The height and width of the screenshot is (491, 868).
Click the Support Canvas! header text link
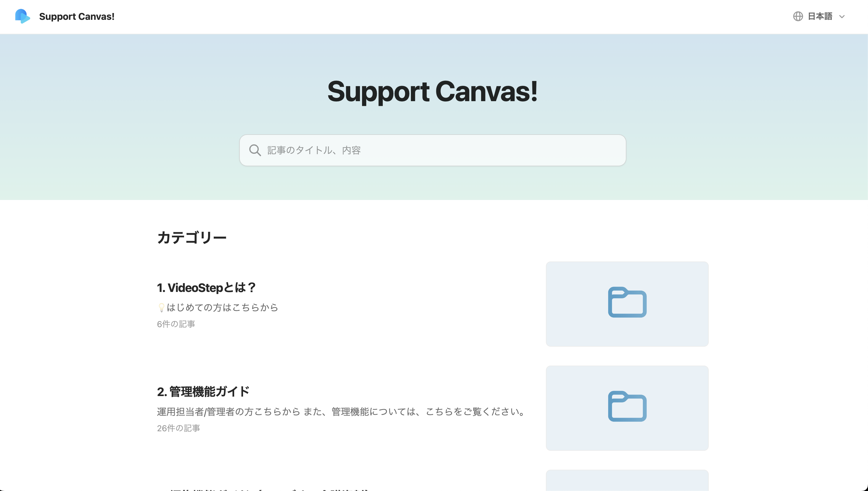(x=77, y=17)
